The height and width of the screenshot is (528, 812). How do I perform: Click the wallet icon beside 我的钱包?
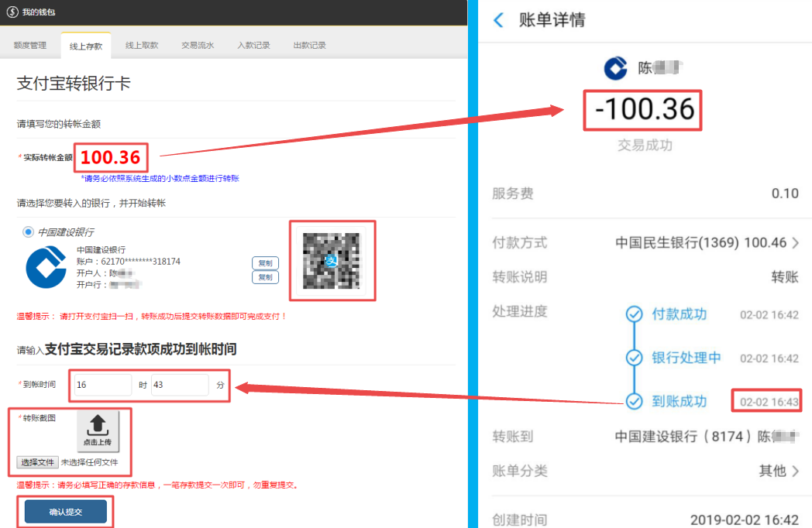(12, 12)
